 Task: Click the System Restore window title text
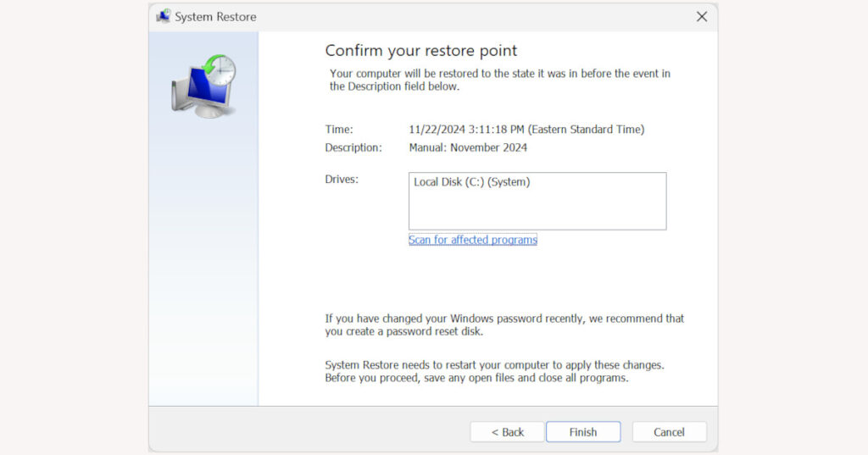coord(215,17)
